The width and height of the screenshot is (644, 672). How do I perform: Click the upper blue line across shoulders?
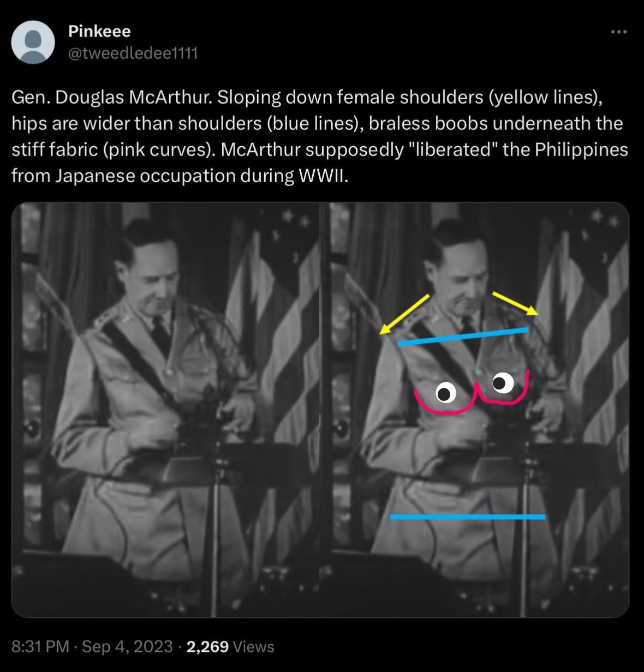pyautogui.click(x=463, y=337)
